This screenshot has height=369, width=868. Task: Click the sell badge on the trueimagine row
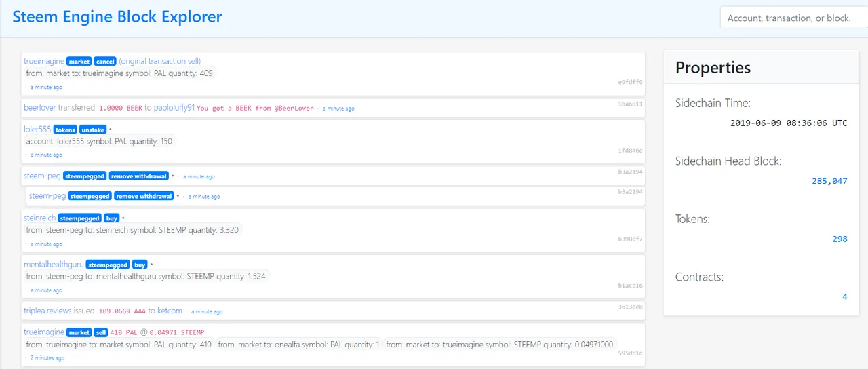(101, 332)
